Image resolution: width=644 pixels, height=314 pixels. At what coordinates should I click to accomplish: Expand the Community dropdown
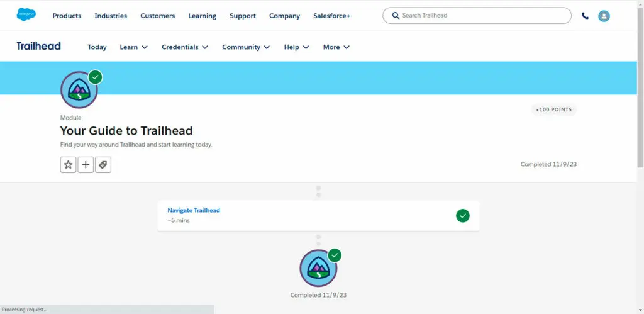246,47
